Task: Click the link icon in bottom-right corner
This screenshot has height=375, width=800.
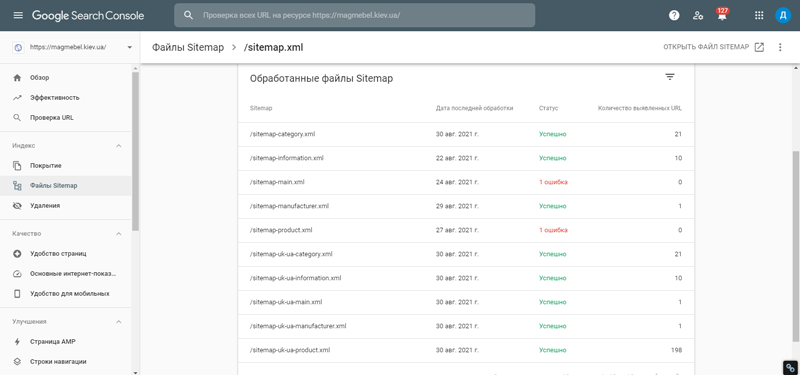Action: coord(790,367)
